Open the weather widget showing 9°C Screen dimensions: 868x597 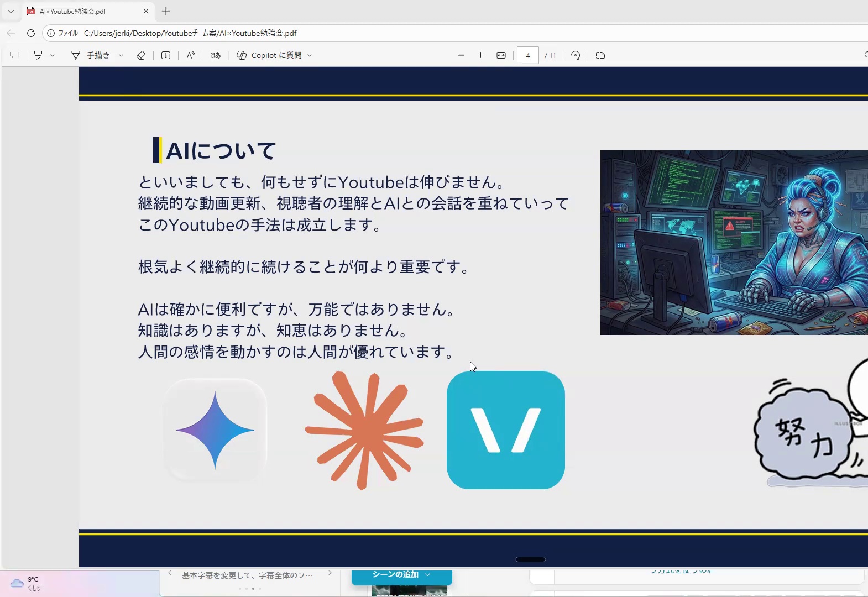pos(26,584)
